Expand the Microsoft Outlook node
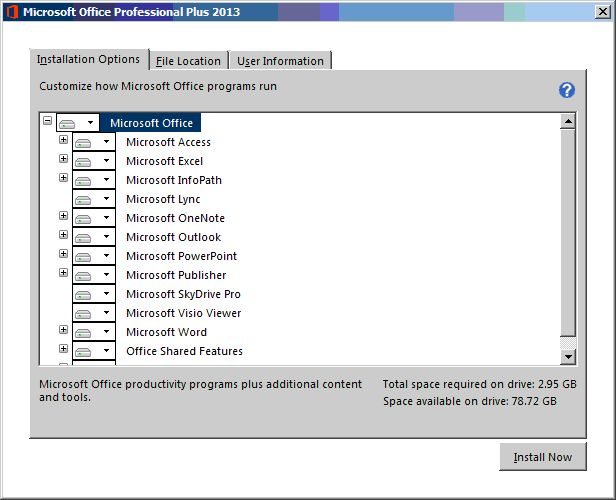Image resolution: width=616 pixels, height=500 pixels. pos(63,234)
